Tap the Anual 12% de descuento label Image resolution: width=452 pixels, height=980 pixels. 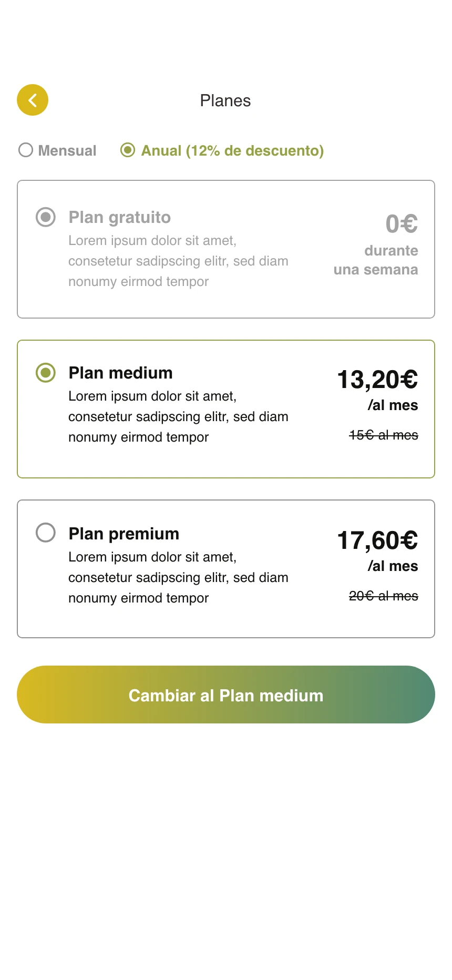point(232,151)
